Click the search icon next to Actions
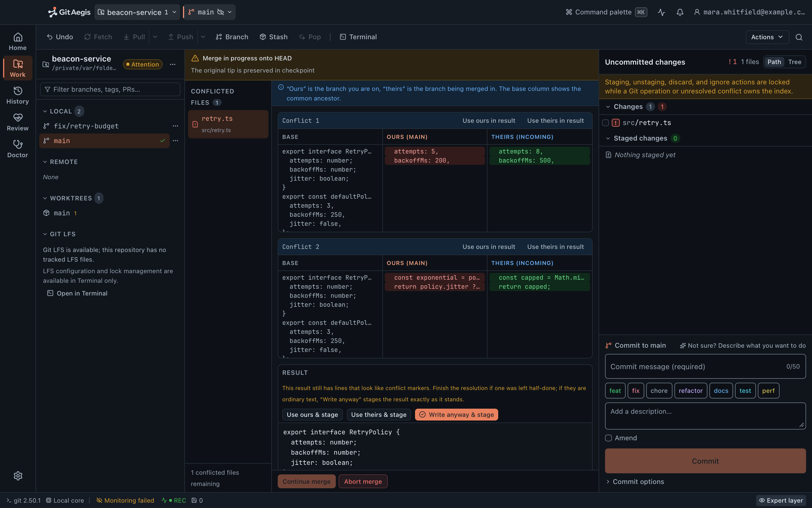Screen dimensions: 812x508 click(799, 37)
